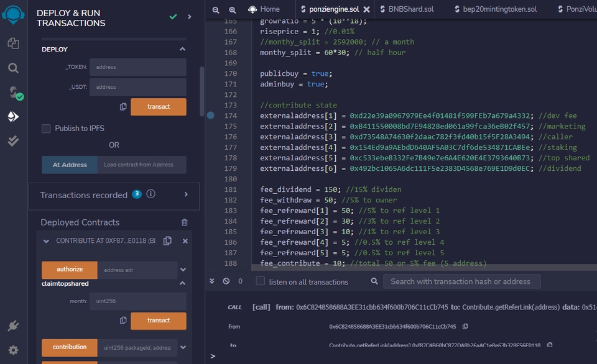Viewport: 597px width, 364px height.
Task: Click the clear console ban icon
Action: [x=226, y=281]
